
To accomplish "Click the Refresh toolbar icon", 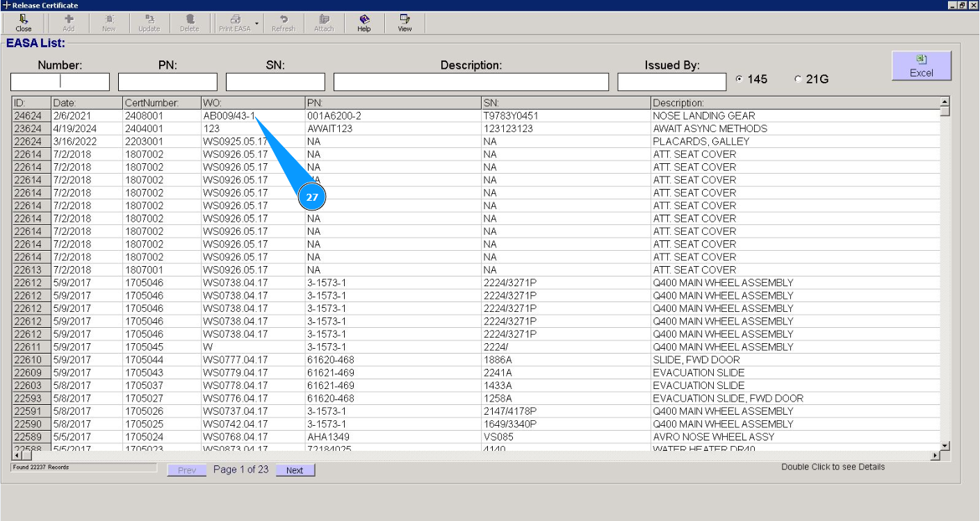I will (x=284, y=23).
